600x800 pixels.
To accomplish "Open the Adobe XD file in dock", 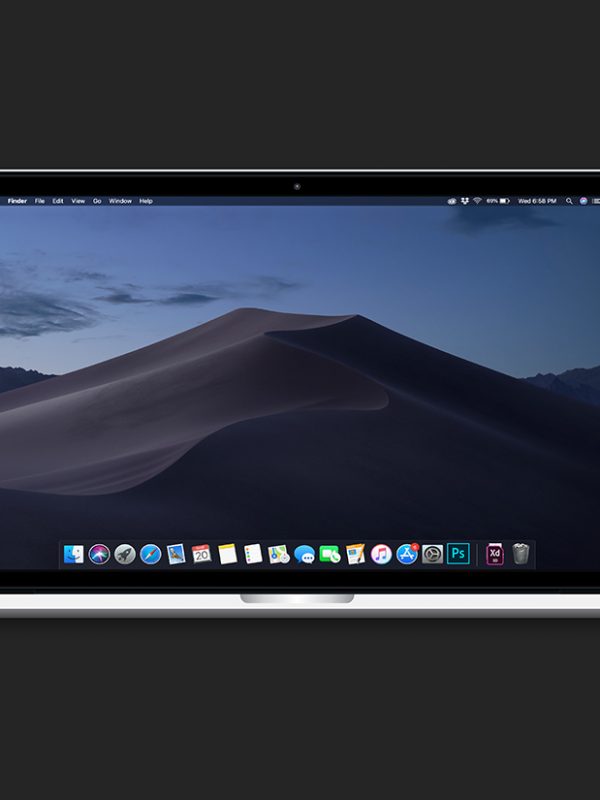I will click(x=495, y=554).
